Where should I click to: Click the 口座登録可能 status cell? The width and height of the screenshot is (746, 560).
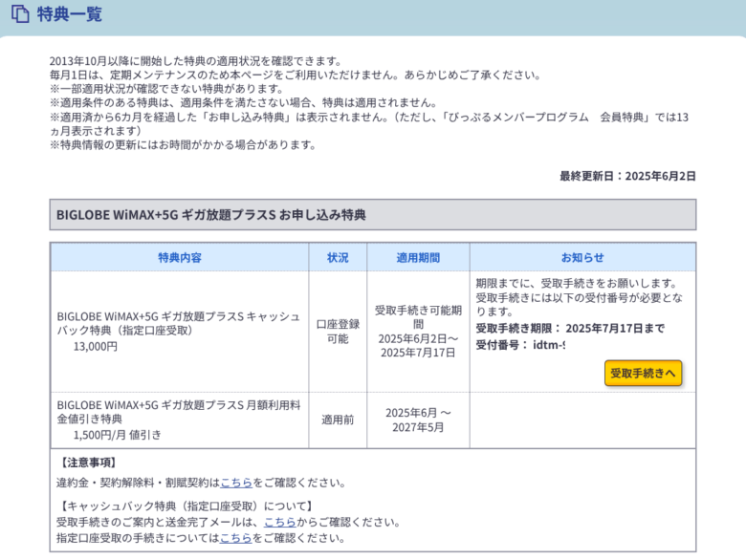pos(338,332)
